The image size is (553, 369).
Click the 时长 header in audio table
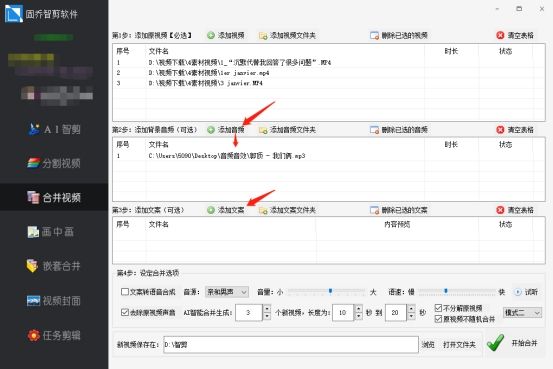pos(451,144)
